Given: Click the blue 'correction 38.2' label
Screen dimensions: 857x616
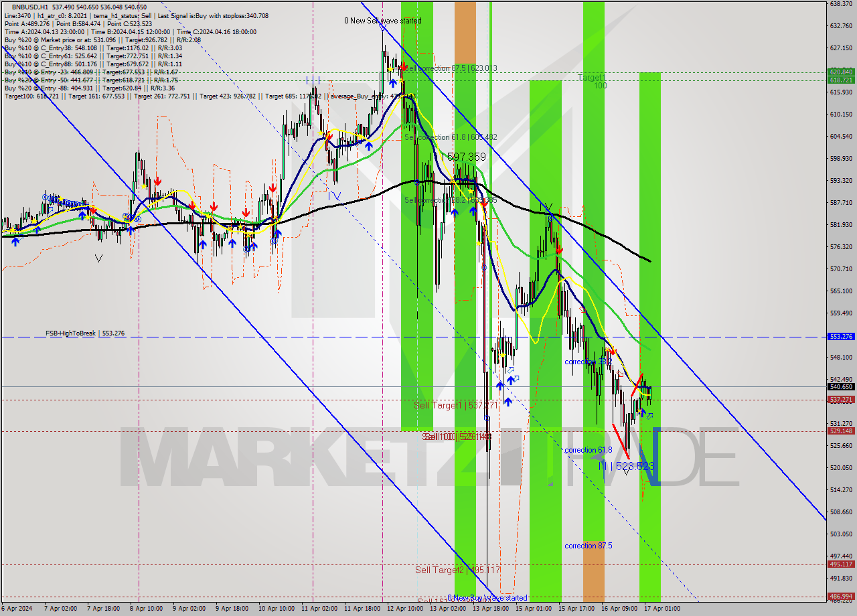Looking at the screenshot, I should tap(589, 362).
